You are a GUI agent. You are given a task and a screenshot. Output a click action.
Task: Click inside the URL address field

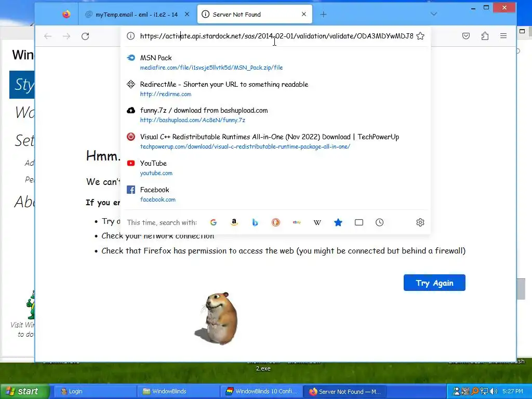coord(276,36)
